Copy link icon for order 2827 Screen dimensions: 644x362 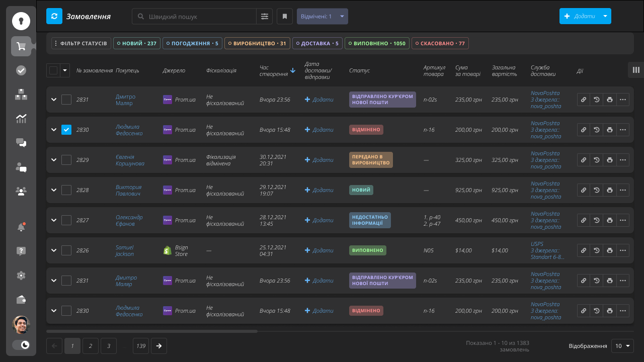pos(583,220)
